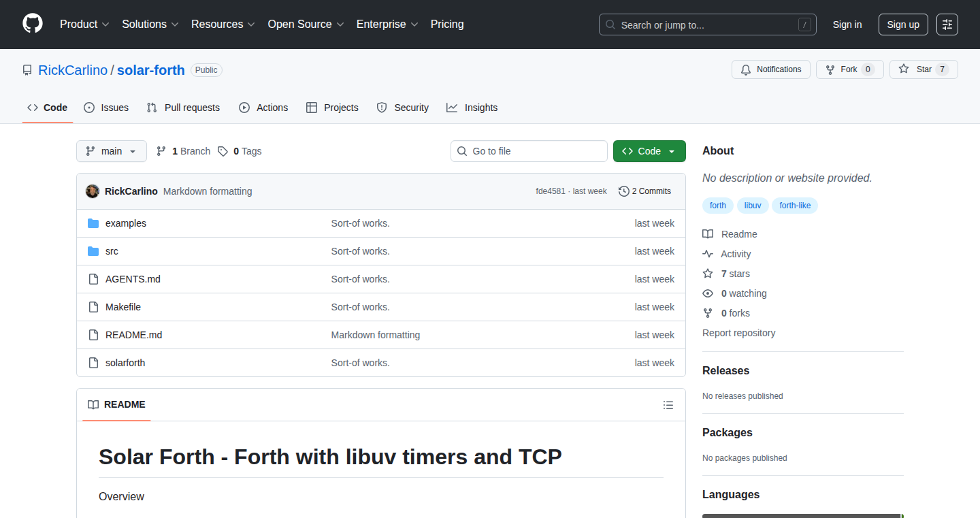980x518 pixels.
Task: Switch to the Issues tab
Action: coord(106,108)
